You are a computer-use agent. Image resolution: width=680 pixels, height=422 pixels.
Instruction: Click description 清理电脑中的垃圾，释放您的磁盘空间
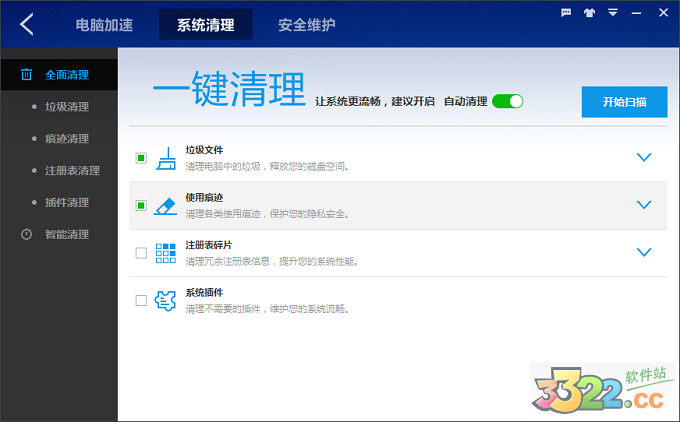[268, 167]
